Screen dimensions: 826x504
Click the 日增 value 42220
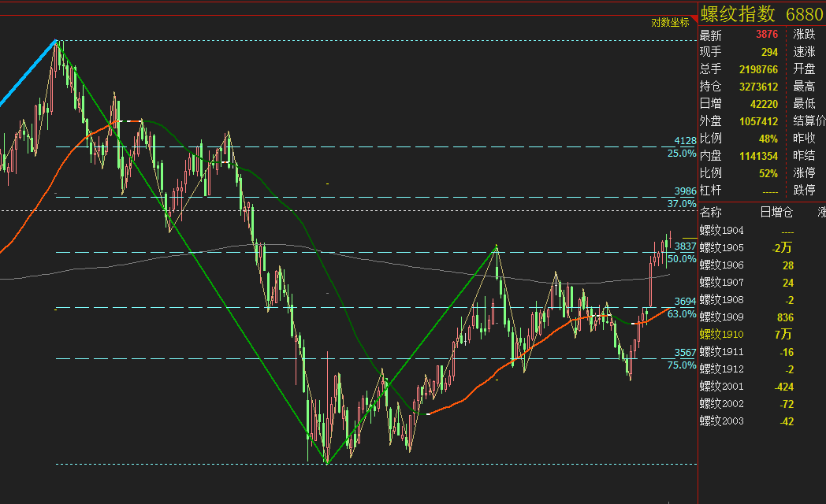pyautogui.click(x=764, y=104)
